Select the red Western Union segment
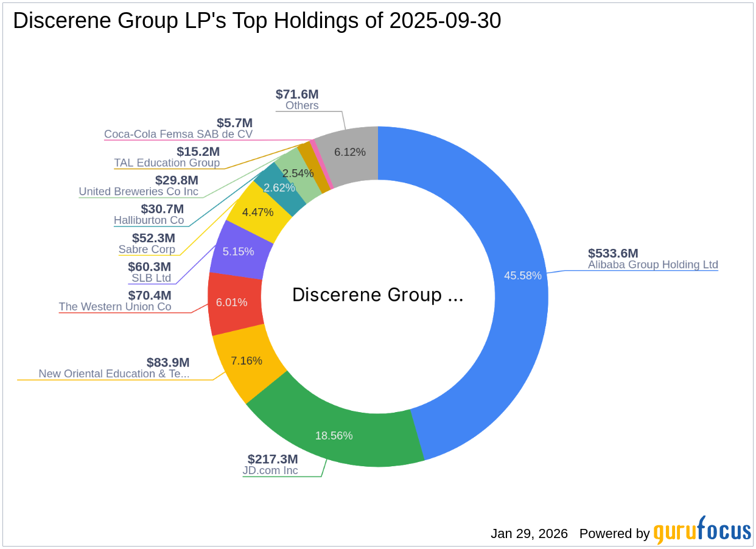Viewport: 756px width, 549px height. (x=233, y=301)
